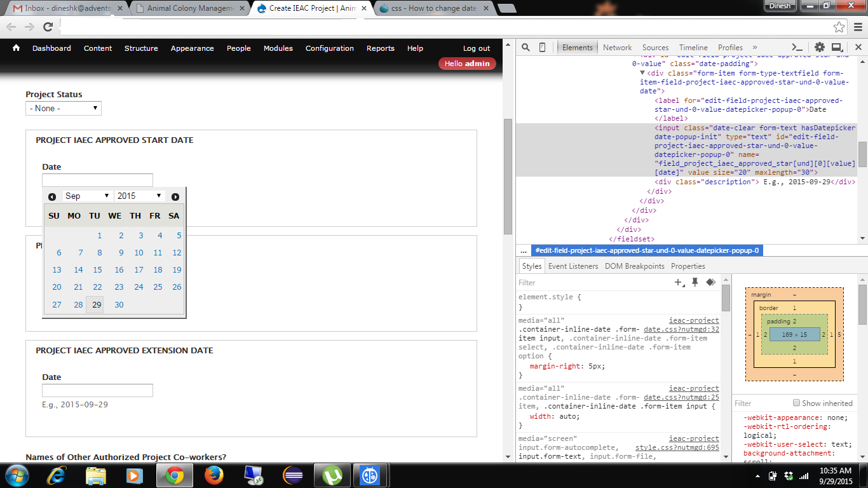This screenshot has height=488, width=868.
Task: Toggle element state with the pin icon
Action: coord(695,282)
